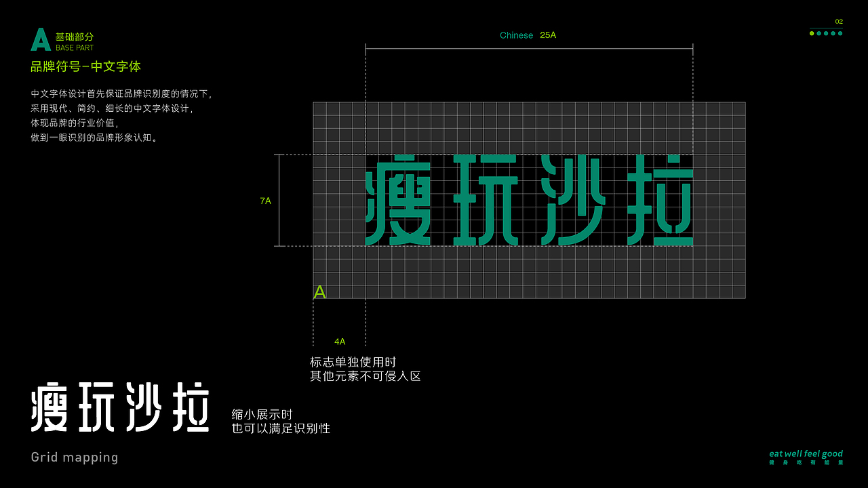
Task: Click the page number 02
Action: [839, 22]
